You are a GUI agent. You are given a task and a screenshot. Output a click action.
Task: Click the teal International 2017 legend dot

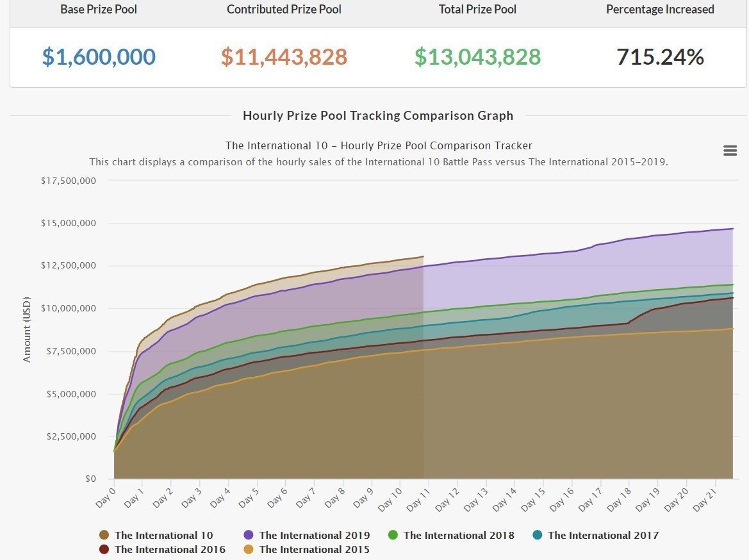[538, 535]
